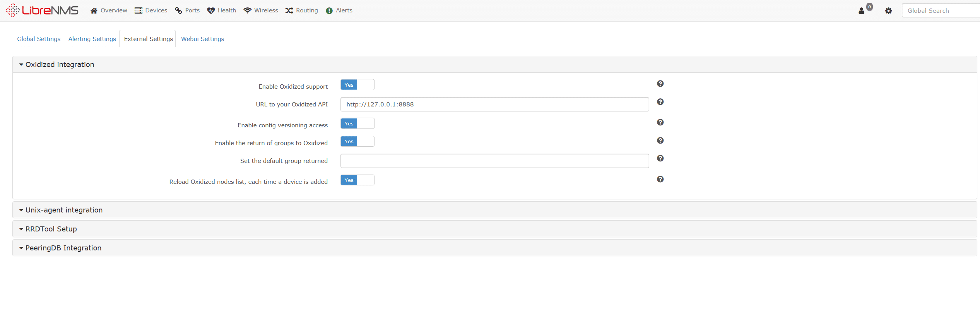The height and width of the screenshot is (322, 980).
Task: Switch to Webui Settings tab
Action: tap(203, 39)
